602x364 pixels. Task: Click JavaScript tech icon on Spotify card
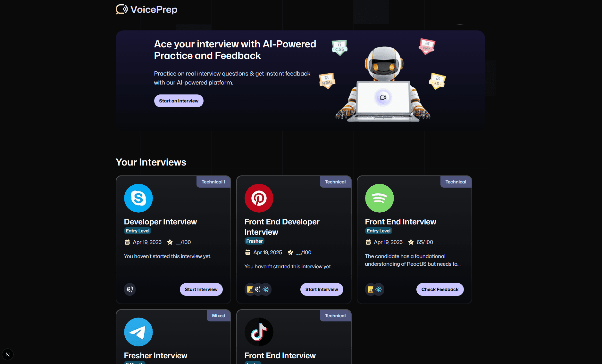pos(371,289)
